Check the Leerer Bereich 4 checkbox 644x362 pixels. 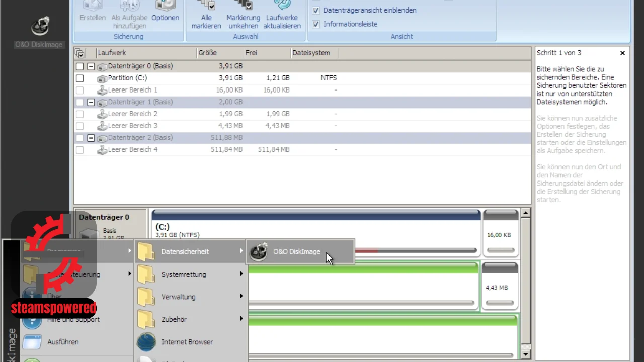pos(79,150)
